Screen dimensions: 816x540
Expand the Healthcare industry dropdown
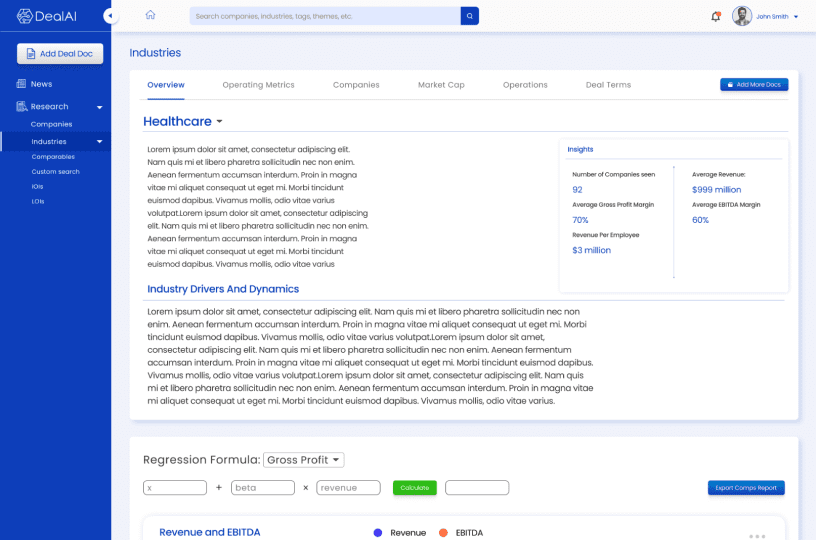click(219, 122)
